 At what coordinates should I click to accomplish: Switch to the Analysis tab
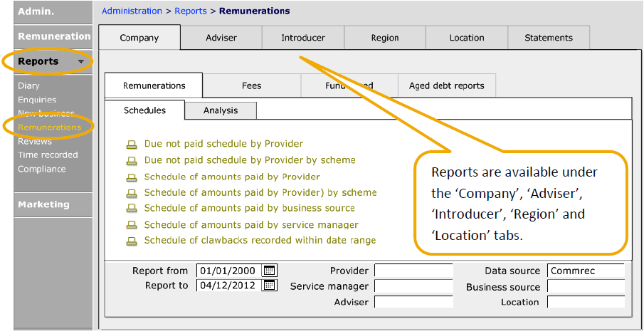pos(221,110)
